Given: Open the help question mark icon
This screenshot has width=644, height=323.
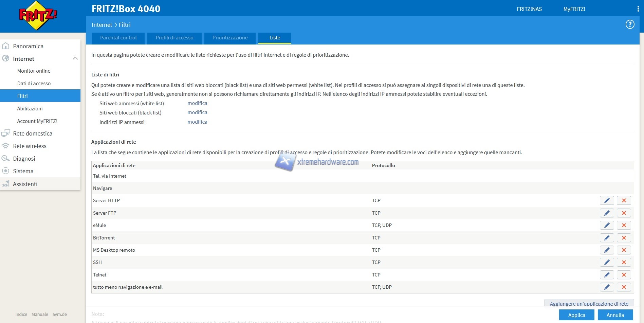Looking at the screenshot, I should point(630,24).
